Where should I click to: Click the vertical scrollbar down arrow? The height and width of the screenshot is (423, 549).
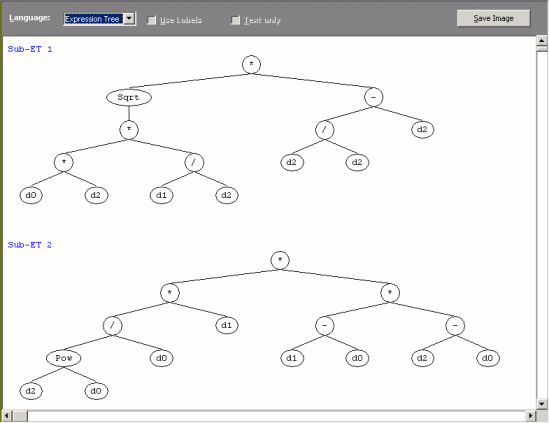click(x=542, y=404)
